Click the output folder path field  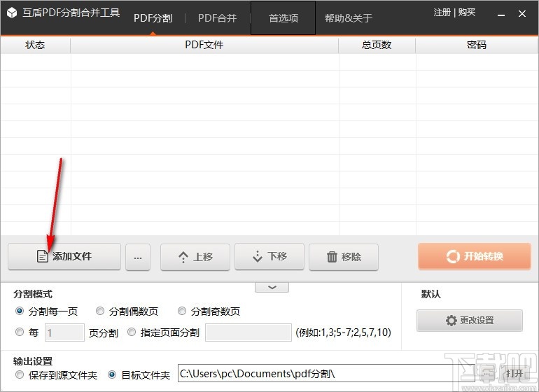326,373
